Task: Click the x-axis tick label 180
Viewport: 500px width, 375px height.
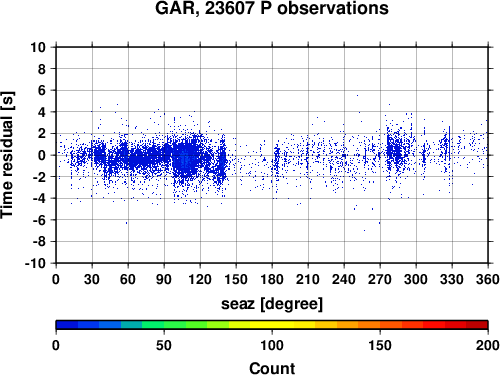Action: (x=272, y=279)
